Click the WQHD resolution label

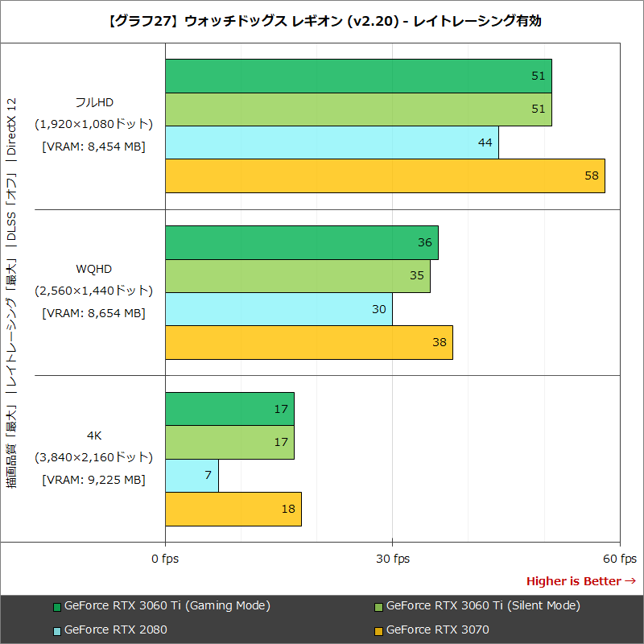click(94, 269)
